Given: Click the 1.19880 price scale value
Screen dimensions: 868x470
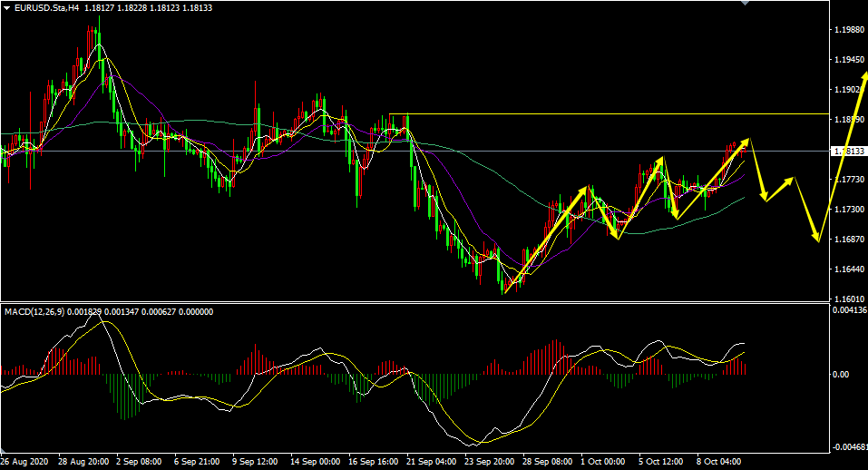Looking at the screenshot, I should pyautogui.click(x=850, y=30).
